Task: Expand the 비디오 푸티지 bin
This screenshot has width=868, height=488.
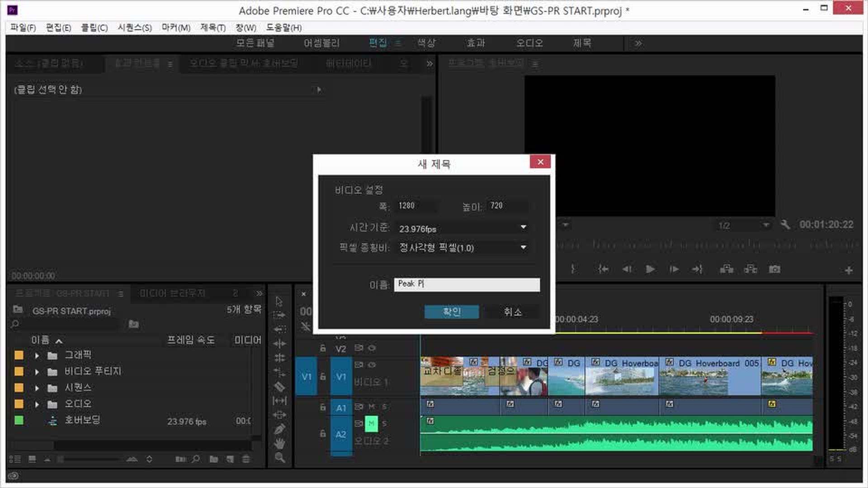Action: (x=37, y=371)
